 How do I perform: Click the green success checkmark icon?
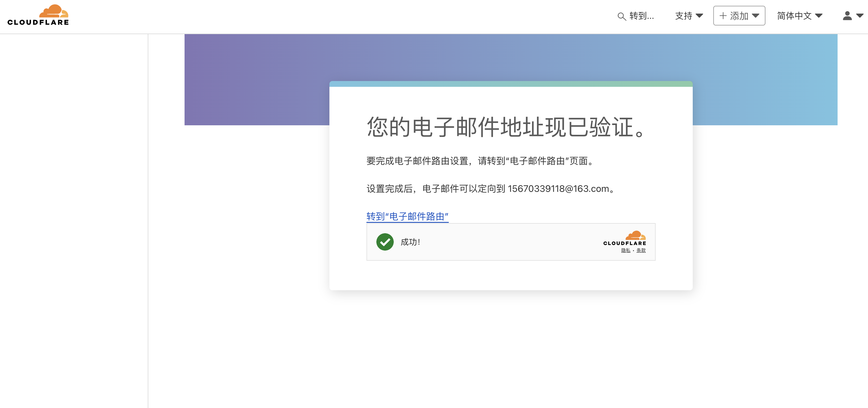point(385,242)
